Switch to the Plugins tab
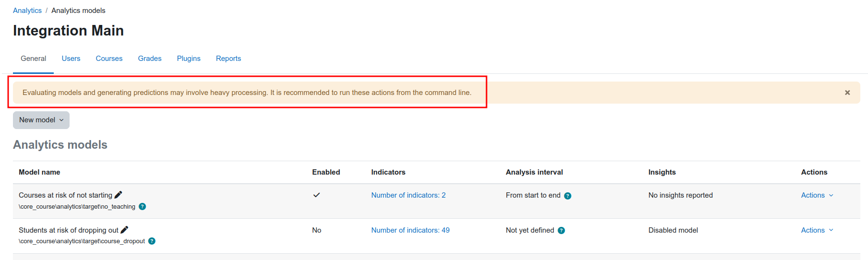 click(189, 59)
